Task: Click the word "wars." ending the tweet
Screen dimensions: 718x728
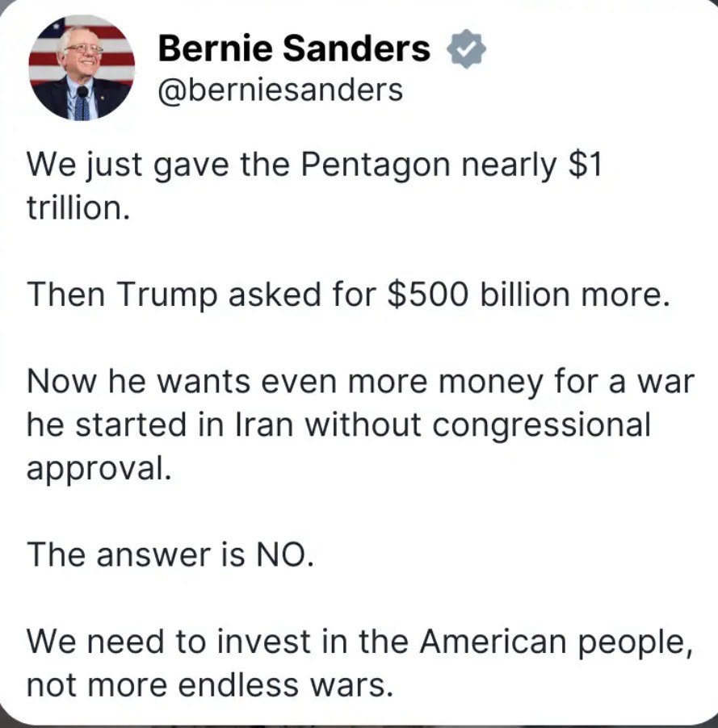Action: [355, 684]
